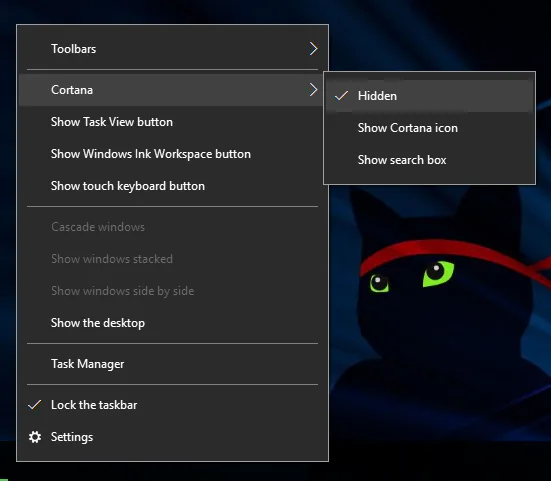The height and width of the screenshot is (481, 551).
Task: Choose Show the desktop
Action: point(173,323)
